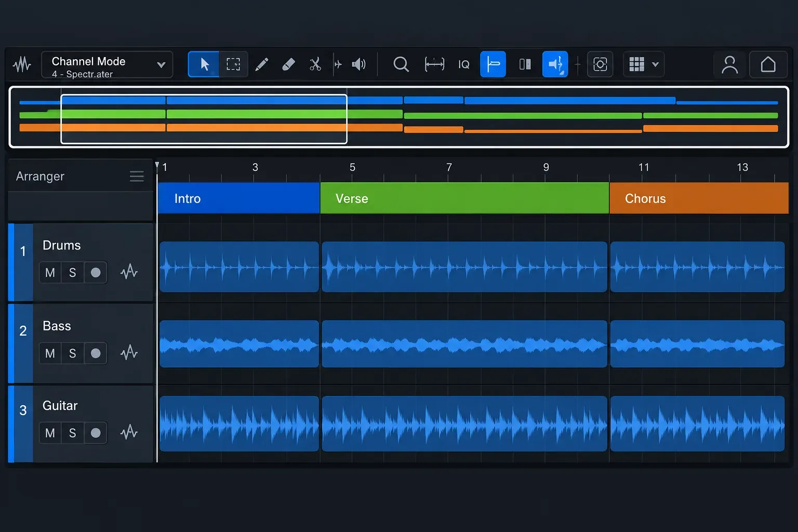This screenshot has height=532, width=798.
Task: Click bar 9 on the timeline ruler
Action: (546, 167)
